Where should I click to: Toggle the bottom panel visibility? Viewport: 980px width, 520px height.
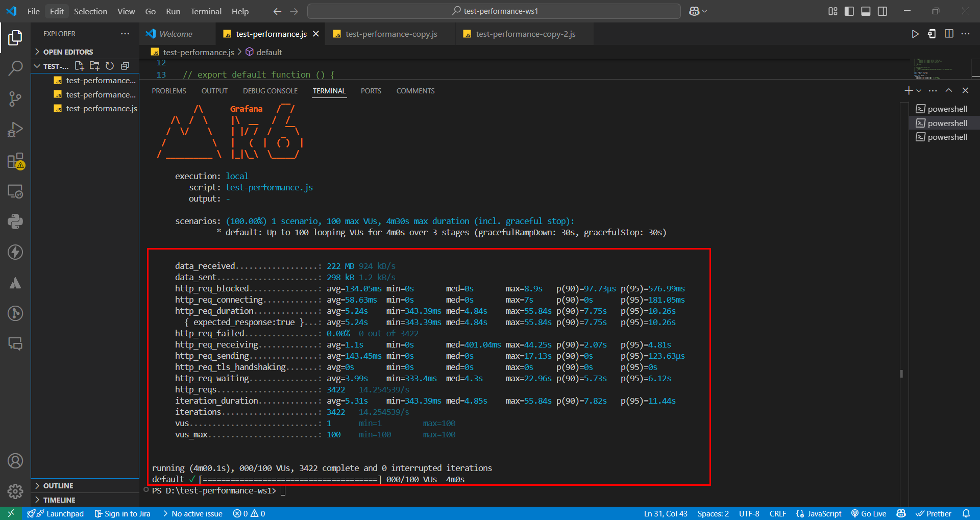[x=866, y=11]
